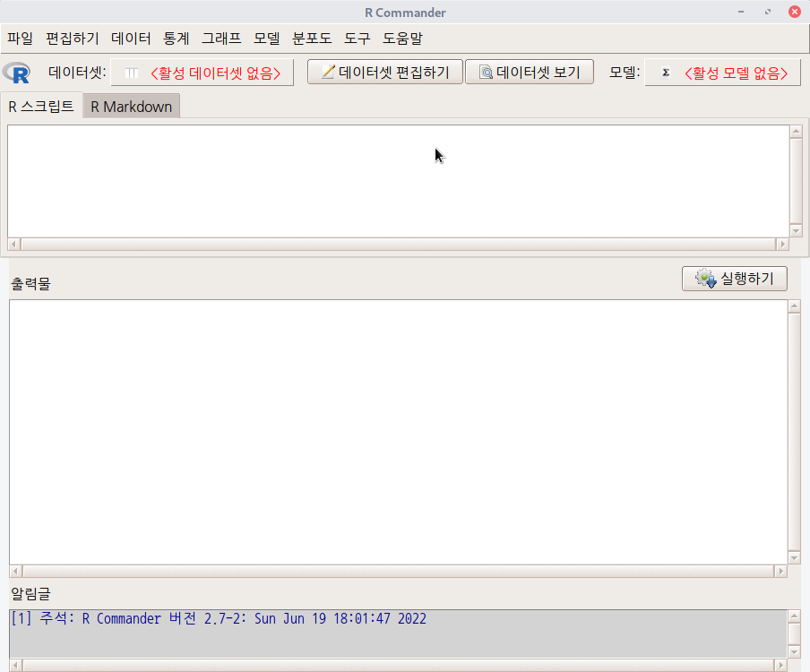This screenshot has height=672, width=810.
Task: Open the 도구 menu
Action: coord(357,39)
